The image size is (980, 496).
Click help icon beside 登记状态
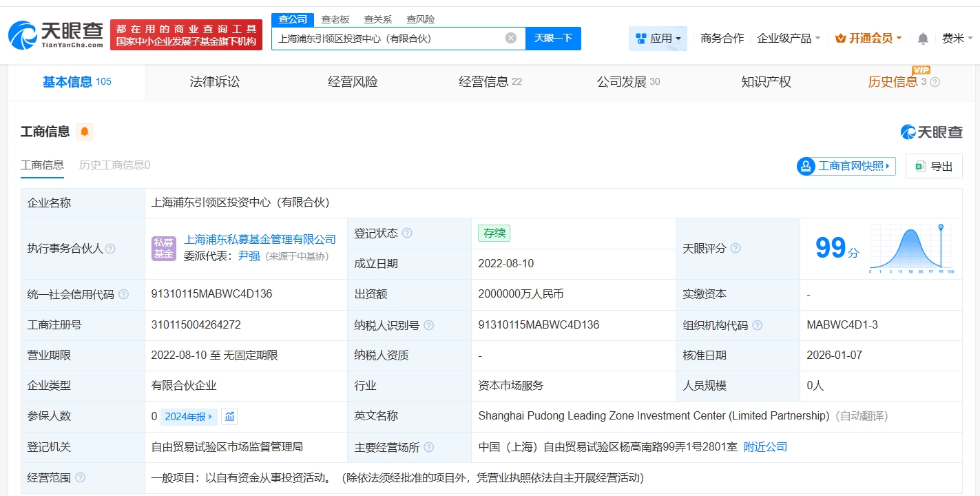[x=407, y=234]
